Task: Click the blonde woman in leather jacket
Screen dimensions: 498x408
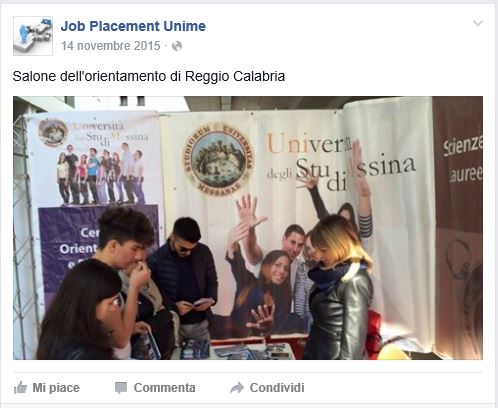Action: (x=339, y=287)
